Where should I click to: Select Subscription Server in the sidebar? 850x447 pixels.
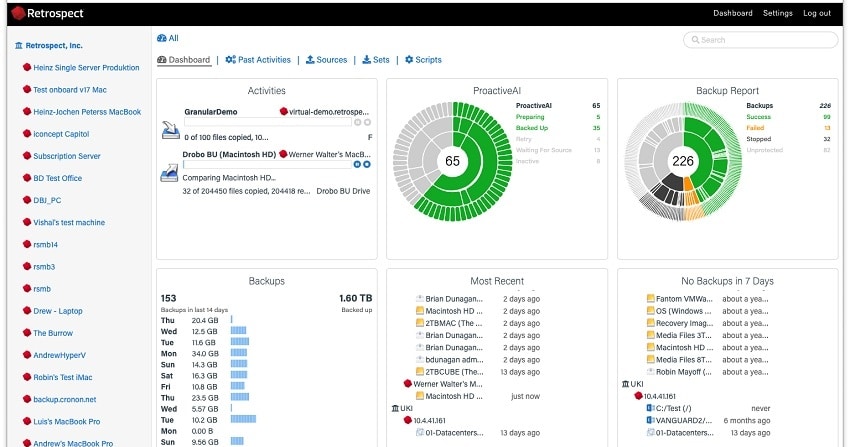(x=67, y=156)
